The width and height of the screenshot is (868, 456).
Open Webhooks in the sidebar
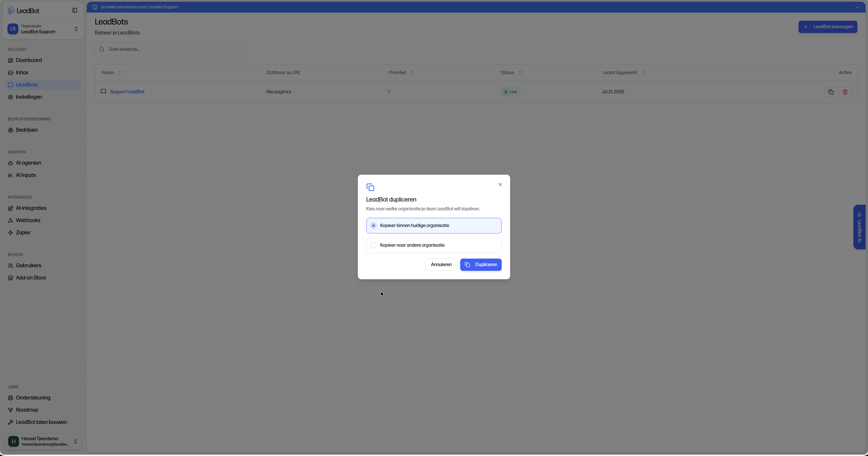(x=43, y=220)
